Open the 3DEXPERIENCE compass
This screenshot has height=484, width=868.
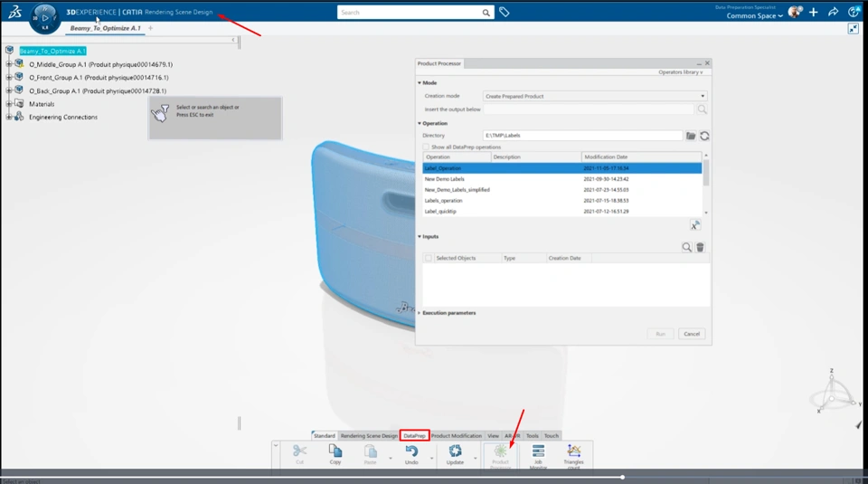point(43,17)
